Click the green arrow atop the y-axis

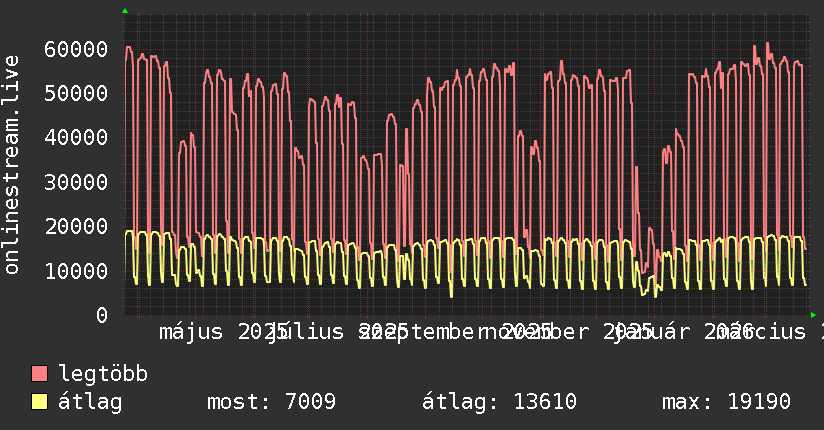click(125, 10)
